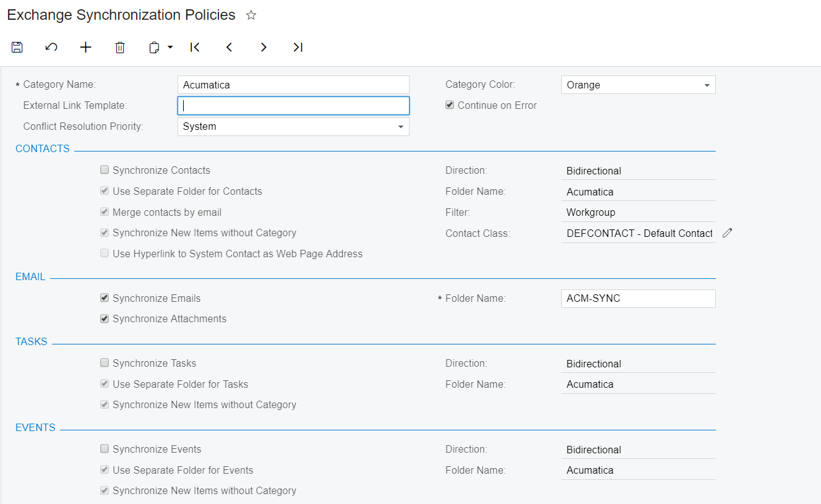Toggle Use Hyperlink to System Contact checkbox
This screenshot has height=504, width=821.
pos(105,254)
